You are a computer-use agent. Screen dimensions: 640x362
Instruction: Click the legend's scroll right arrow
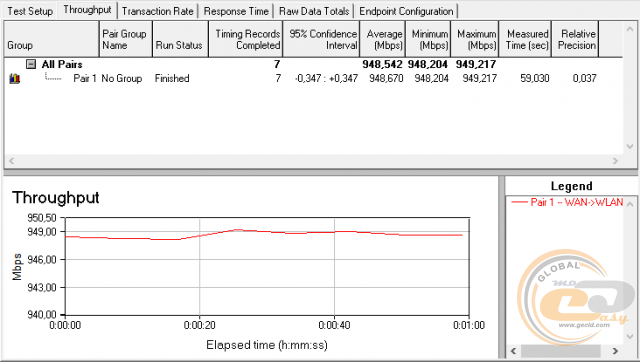coord(615,351)
